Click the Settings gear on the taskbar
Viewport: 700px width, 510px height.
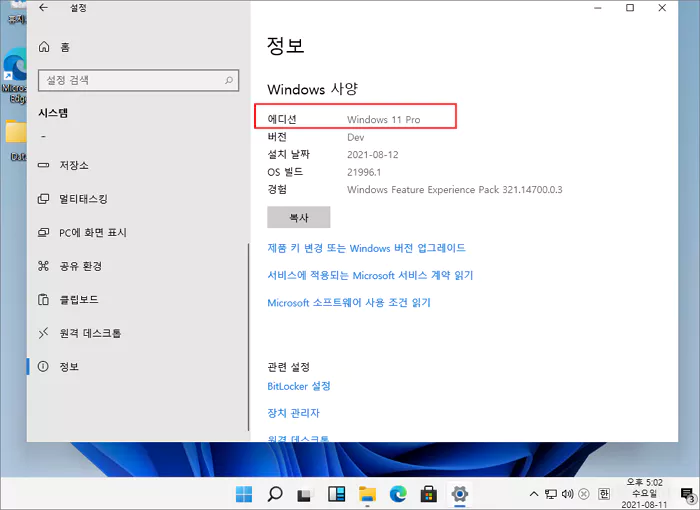459,494
